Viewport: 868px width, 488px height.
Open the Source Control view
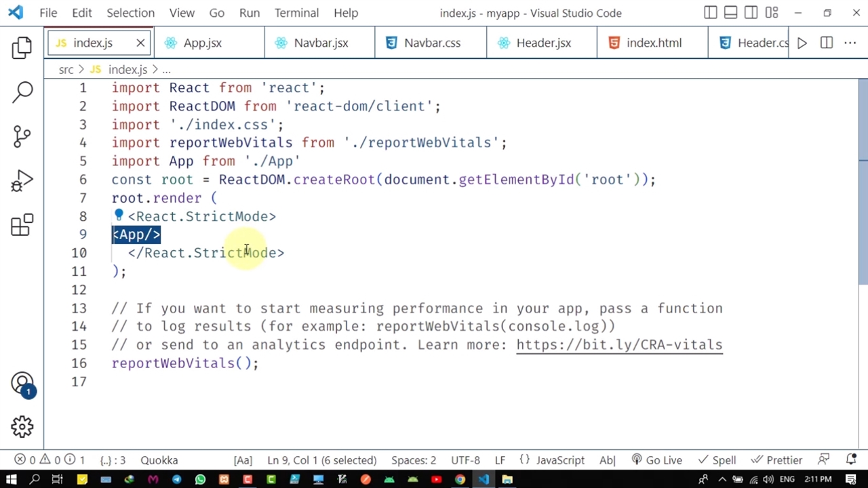click(22, 136)
